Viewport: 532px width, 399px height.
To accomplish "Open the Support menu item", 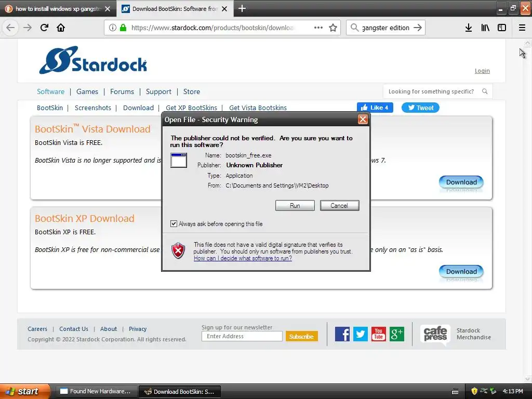I will 158,91.
